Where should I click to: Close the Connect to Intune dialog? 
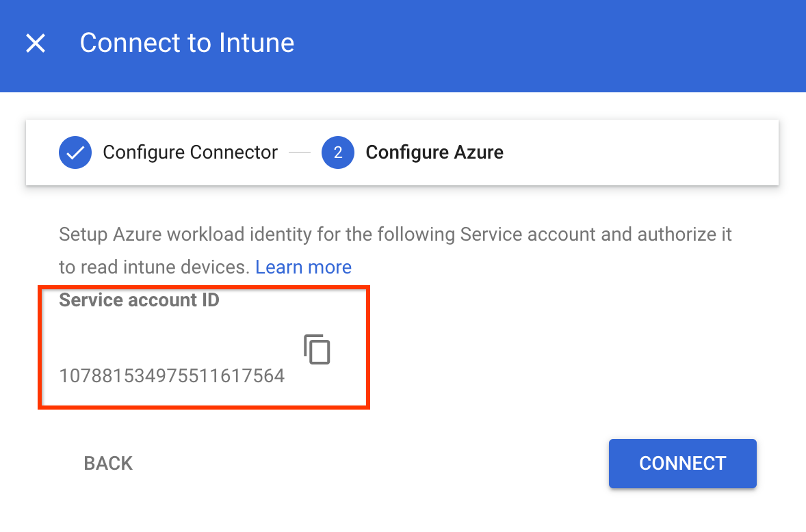point(36,44)
